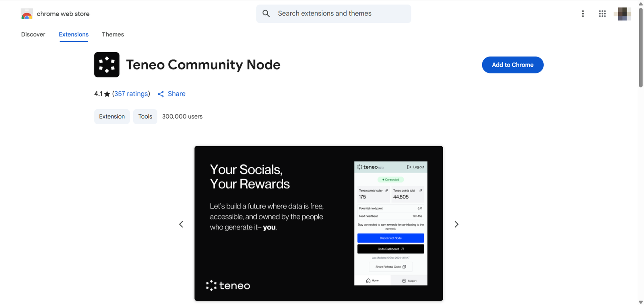Open the 357 ratings link
The height and width of the screenshot is (305, 644).
coord(131,94)
